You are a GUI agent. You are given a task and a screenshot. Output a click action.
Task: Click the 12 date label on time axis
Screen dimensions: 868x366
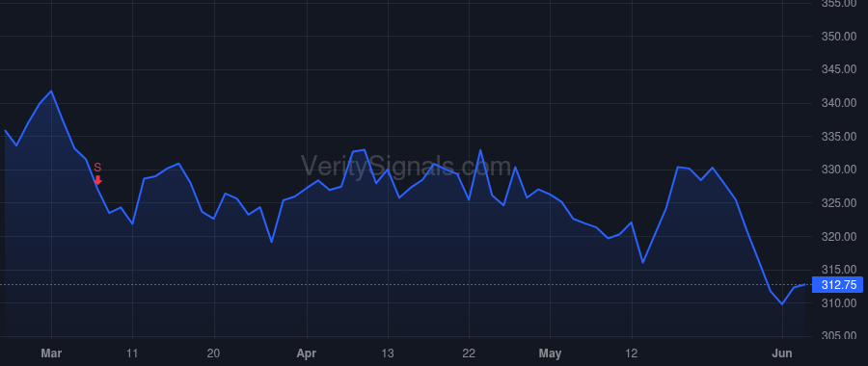[632, 353]
